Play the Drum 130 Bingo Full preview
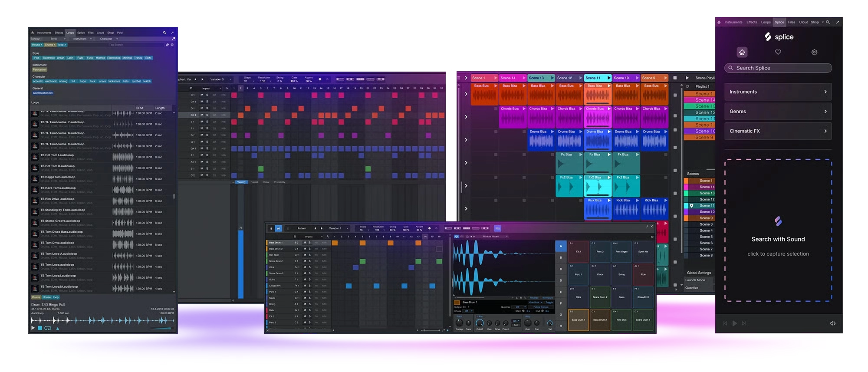868x372 pixels. [33, 328]
